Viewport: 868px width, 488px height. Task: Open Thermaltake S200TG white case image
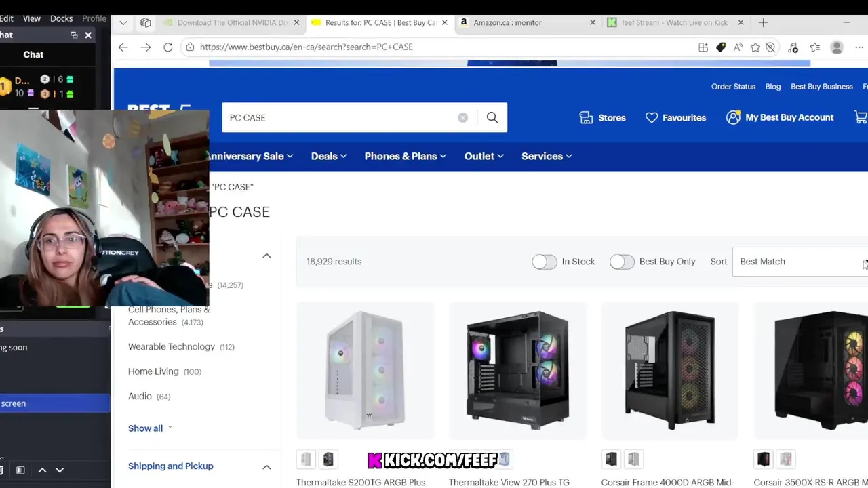(365, 370)
